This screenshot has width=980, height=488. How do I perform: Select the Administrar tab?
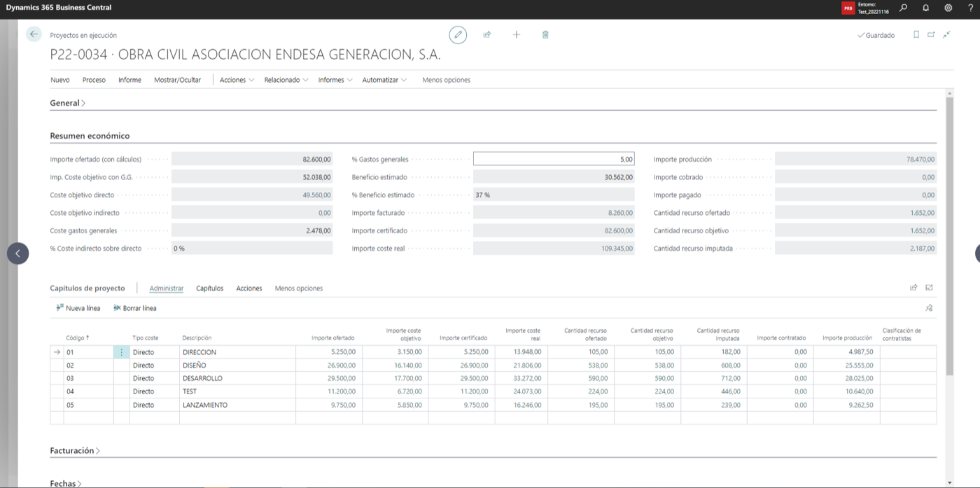pos(167,288)
